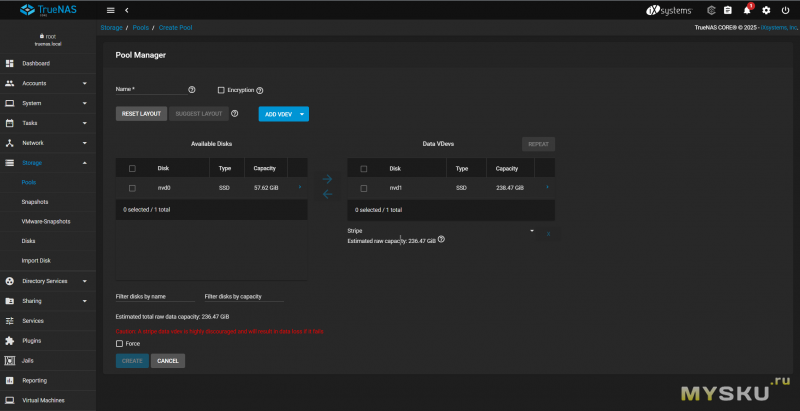Image resolution: width=800 pixels, height=411 pixels.
Task: Open the Storage breadcrumb link
Action: (111, 28)
